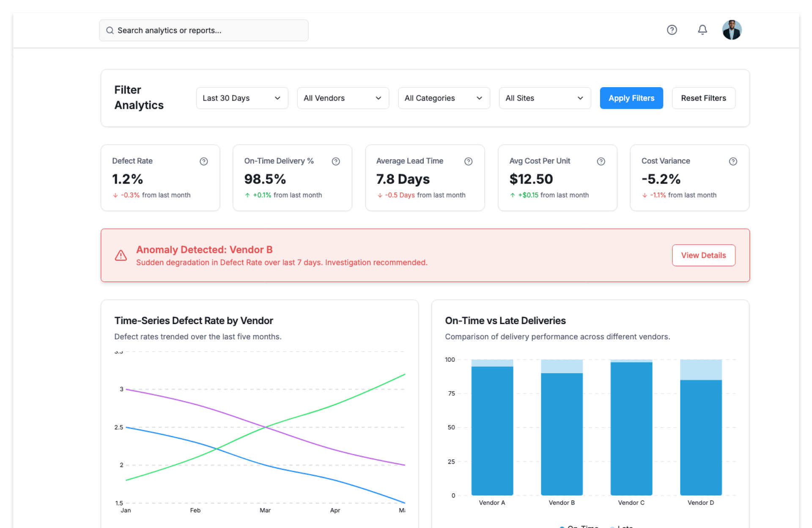812x528 pixels.
Task: Click Cost Variance info icon
Action: [733, 161]
